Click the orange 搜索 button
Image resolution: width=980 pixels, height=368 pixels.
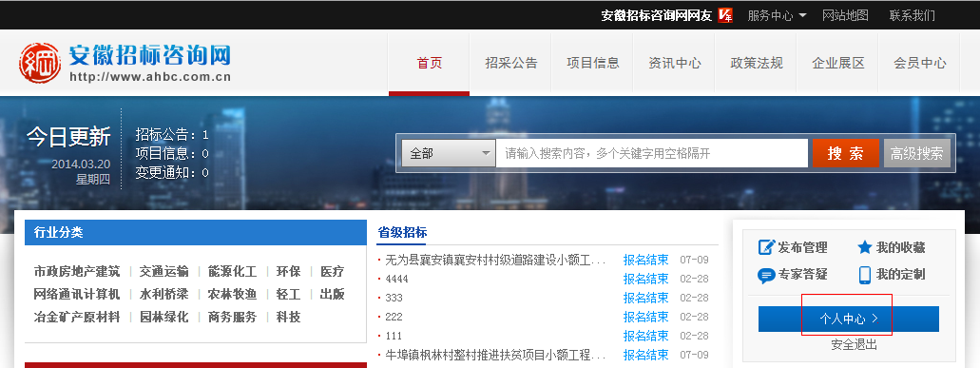846,153
